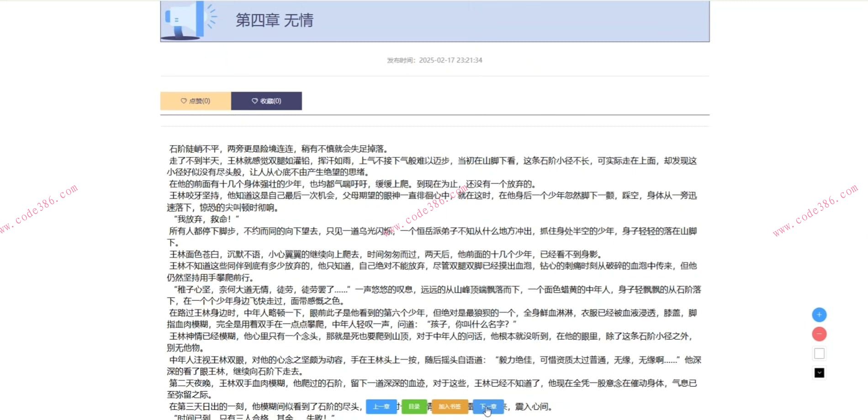Go to the previous chapter via 上一章
Screen dimensions: 868x420
point(381,406)
